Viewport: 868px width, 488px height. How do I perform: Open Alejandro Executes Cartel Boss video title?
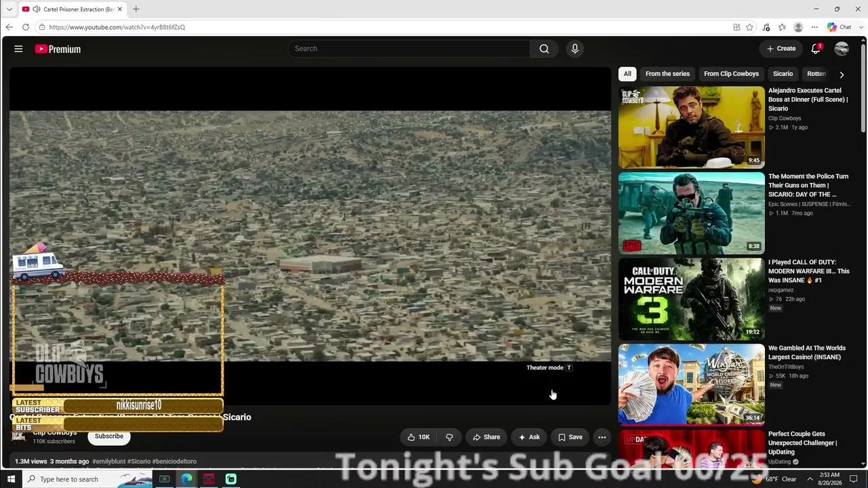click(x=808, y=100)
